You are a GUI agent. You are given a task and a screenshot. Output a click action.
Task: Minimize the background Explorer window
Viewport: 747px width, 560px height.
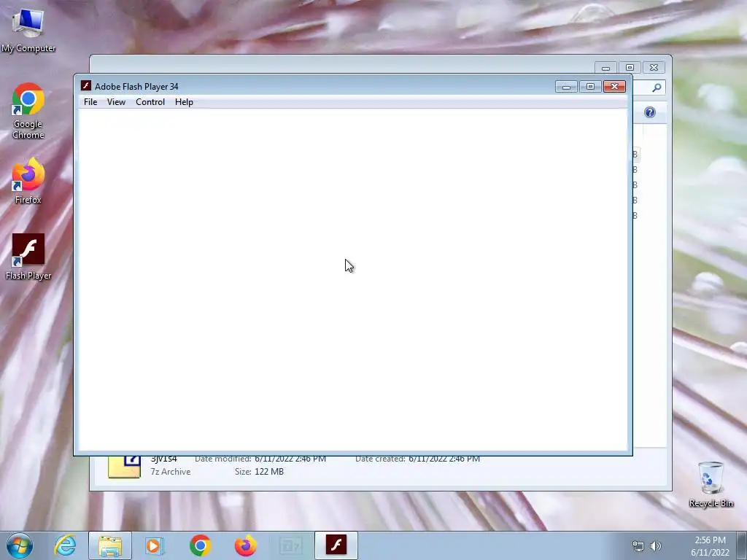point(605,68)
